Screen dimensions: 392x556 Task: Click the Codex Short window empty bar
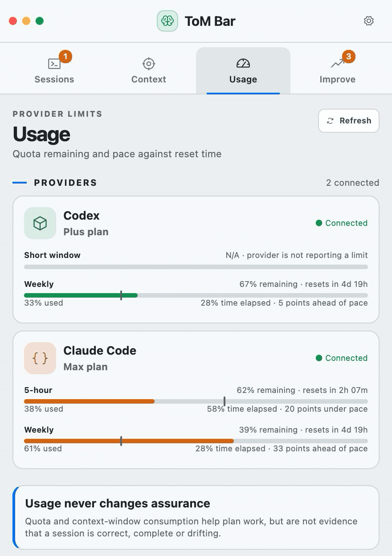pyautogui.click(x=196, y=267)
